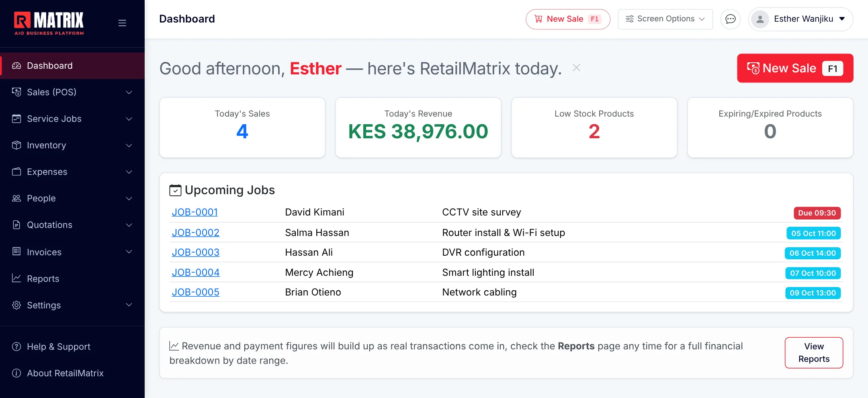The image size is (868, 398).
Task: Expand the Quotations submenu chevron
Action: (129, 225)
